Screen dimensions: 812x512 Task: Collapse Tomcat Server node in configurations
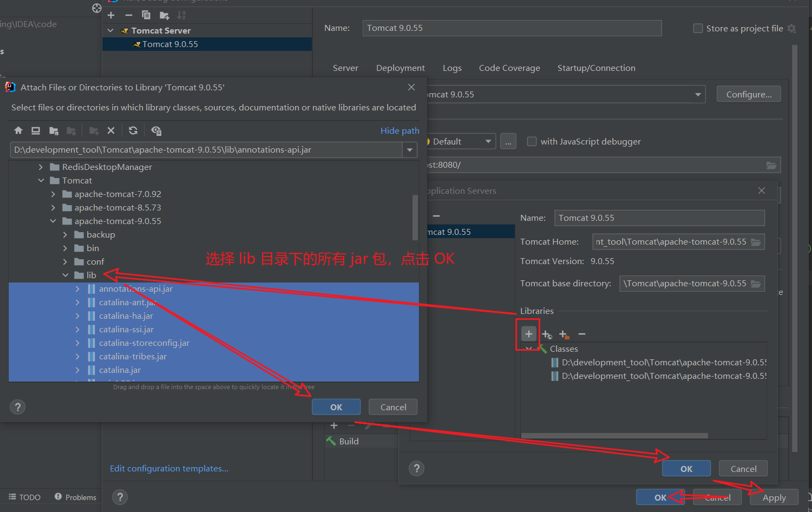[110, 30]
